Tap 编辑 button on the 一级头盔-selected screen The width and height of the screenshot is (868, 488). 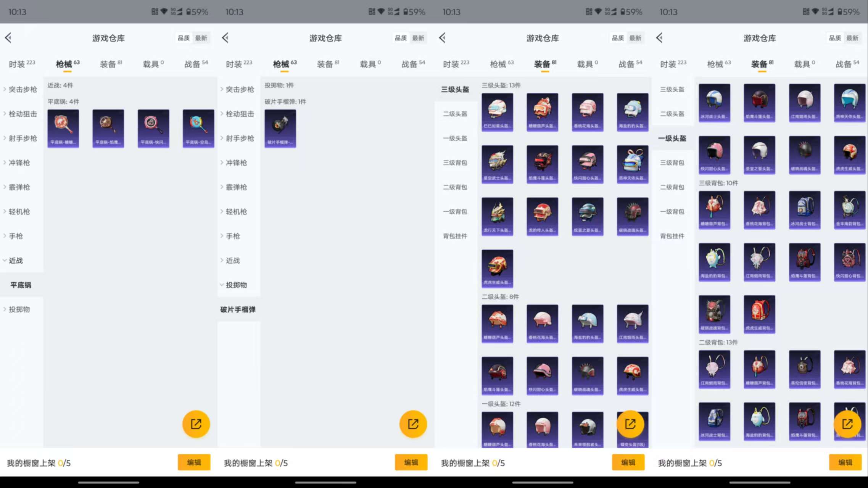click(x=845, y=462)
